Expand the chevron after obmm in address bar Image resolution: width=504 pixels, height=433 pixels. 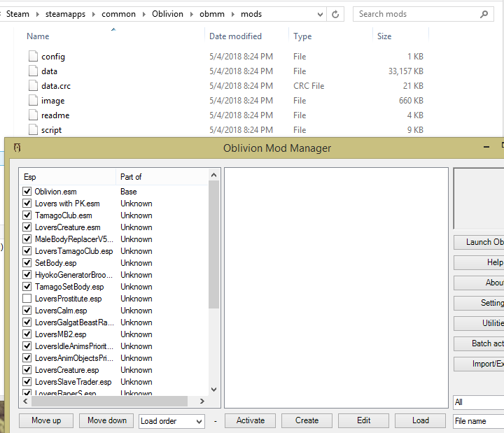point(232,14)
